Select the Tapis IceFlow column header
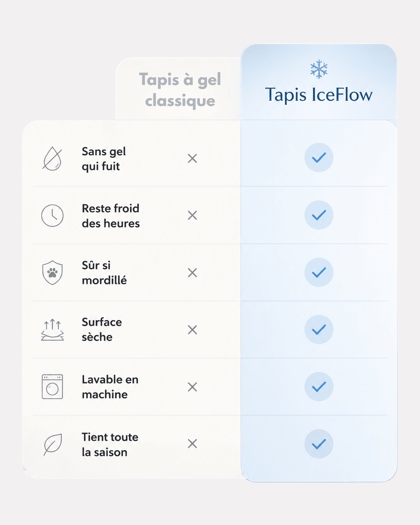Image resolution: width=420 pixels, height=525 pixels. pos(319,94)
